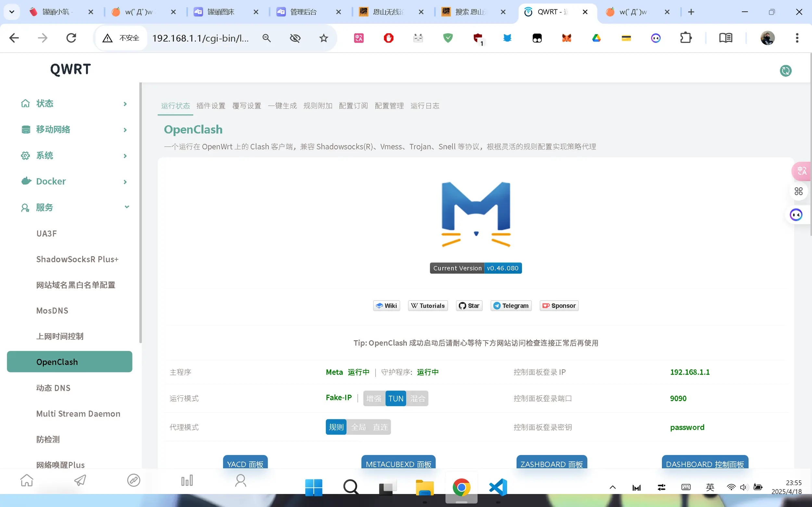Open the Tutorials badge link

428,305
